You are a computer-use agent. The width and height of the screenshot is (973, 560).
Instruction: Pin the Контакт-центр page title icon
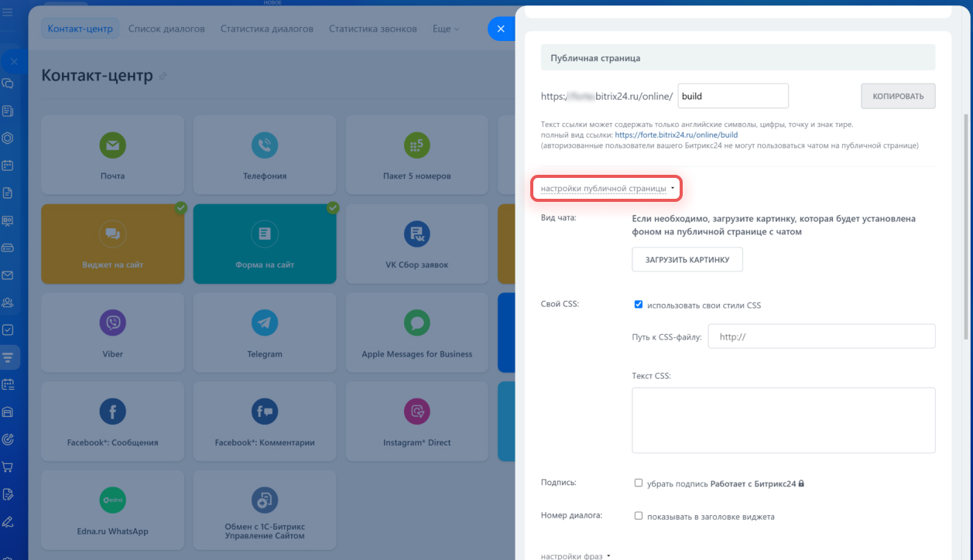tap(163, 76)
